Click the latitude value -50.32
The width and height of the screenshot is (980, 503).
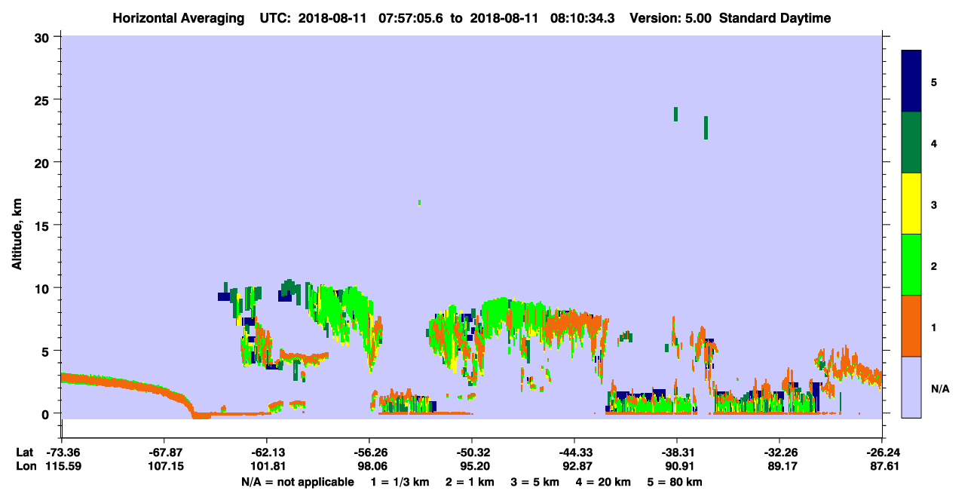pos(472,452)
